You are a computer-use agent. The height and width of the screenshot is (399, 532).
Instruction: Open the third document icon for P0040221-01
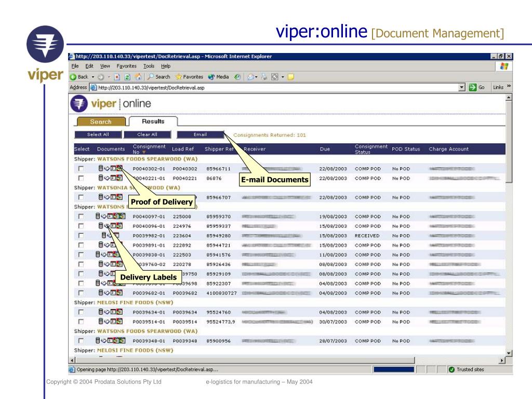point(113,178)
